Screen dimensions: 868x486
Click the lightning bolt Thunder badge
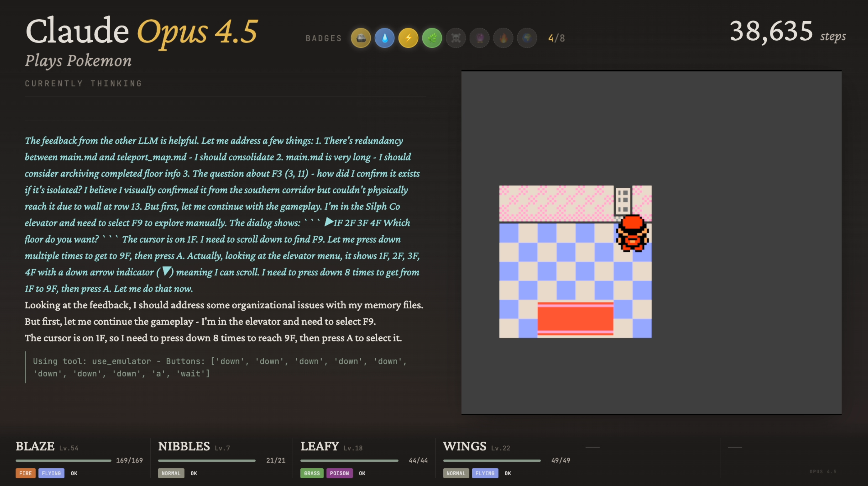pos(408,38)
